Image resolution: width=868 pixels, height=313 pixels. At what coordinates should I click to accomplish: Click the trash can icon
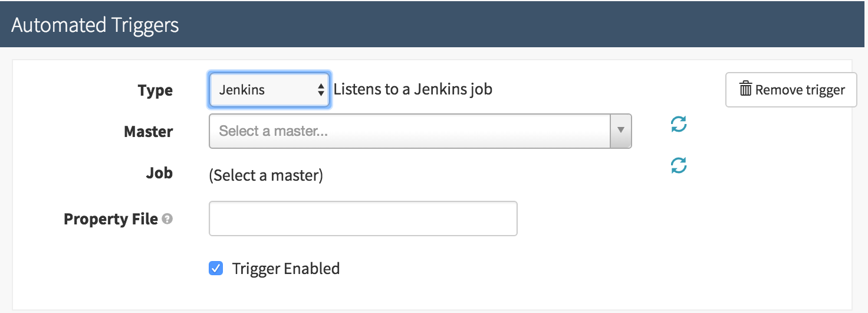pyautogui.click(x=745, y=90)
